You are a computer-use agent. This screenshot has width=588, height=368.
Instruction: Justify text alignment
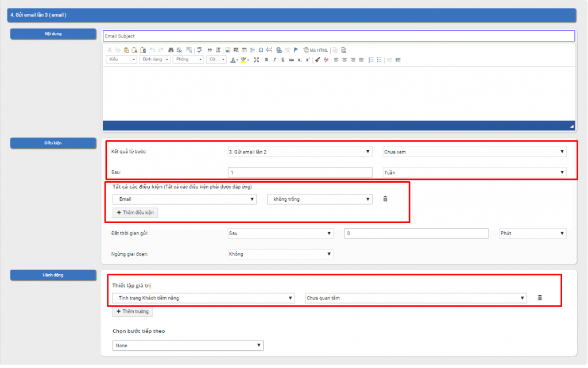coord(361,60)
